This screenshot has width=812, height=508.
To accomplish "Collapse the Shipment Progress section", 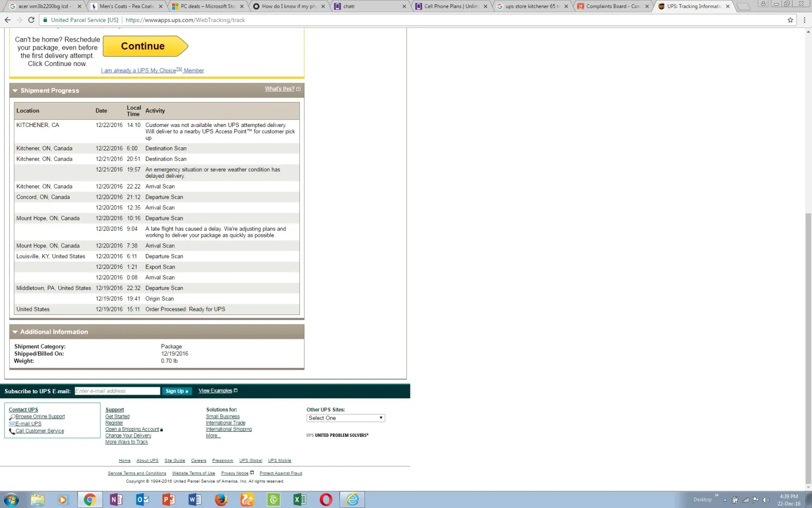I will (15, 90).
